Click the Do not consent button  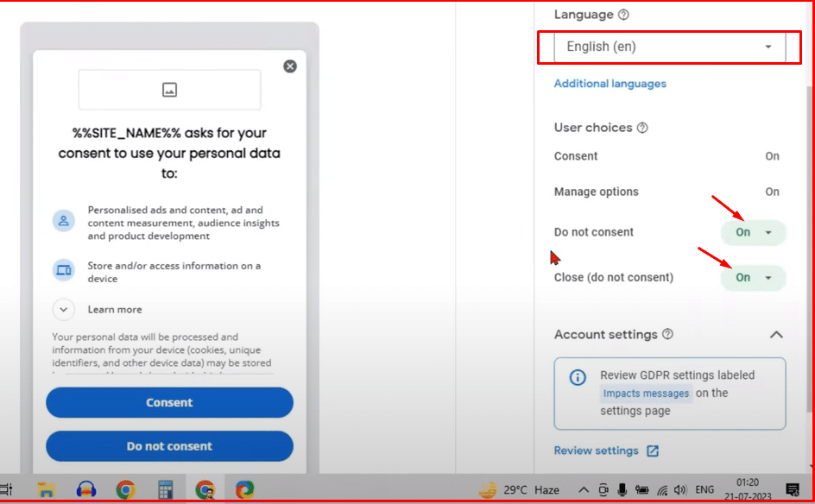tap(169, 446)
